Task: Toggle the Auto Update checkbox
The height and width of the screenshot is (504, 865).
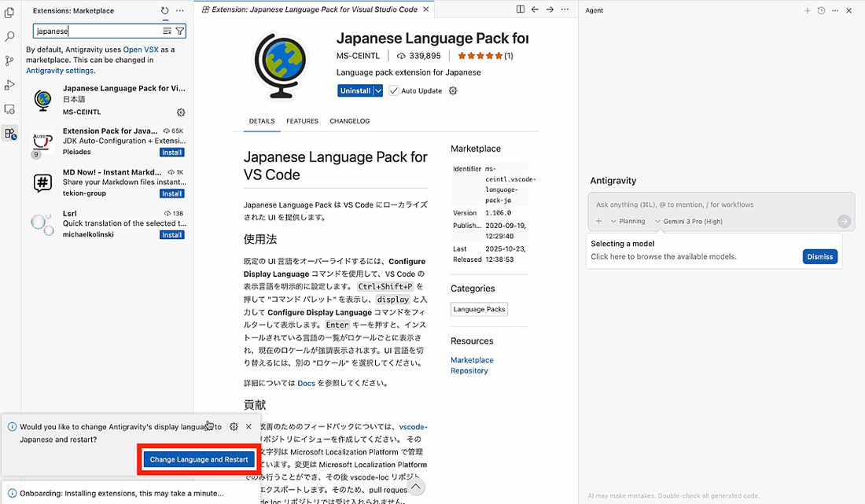Action: coord(393,90)
